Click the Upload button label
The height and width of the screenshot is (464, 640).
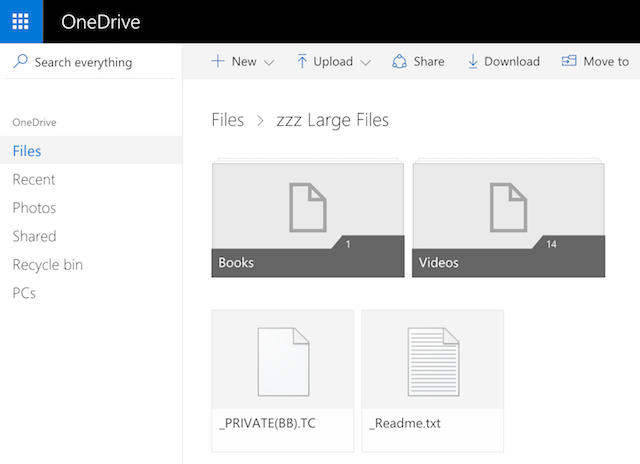[x=333, y=62]
